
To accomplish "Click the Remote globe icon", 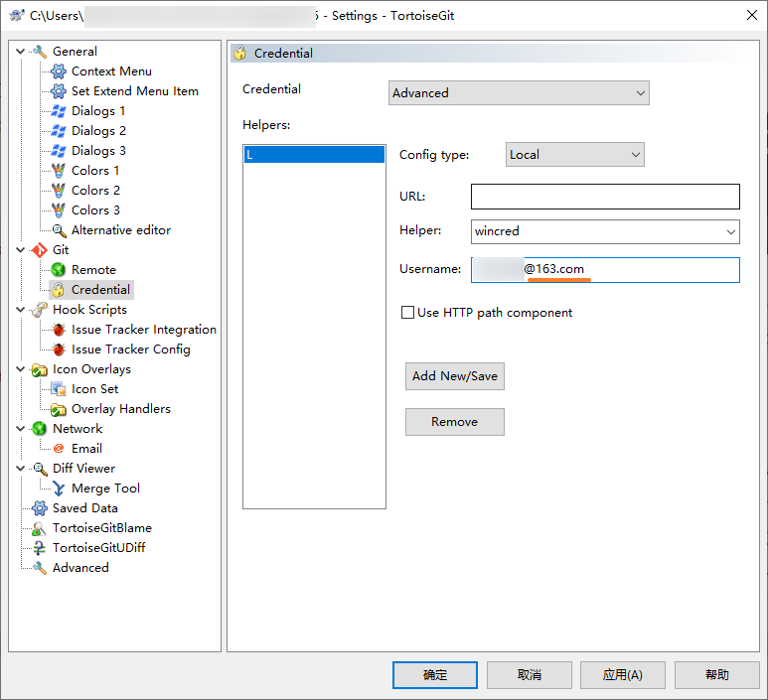I will [x=59, y=270].
